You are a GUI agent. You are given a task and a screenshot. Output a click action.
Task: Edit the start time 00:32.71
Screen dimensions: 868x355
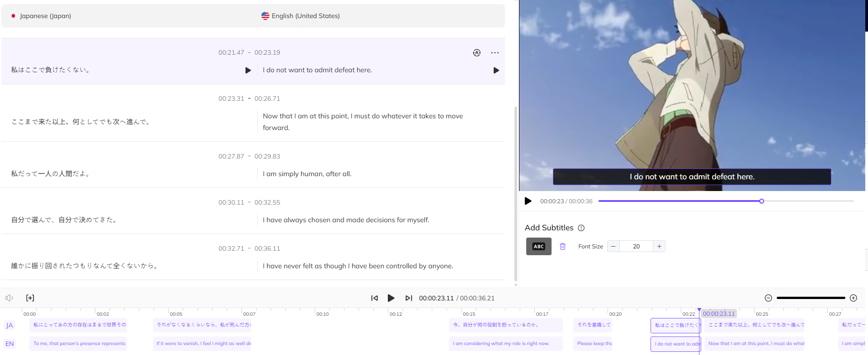231,248
